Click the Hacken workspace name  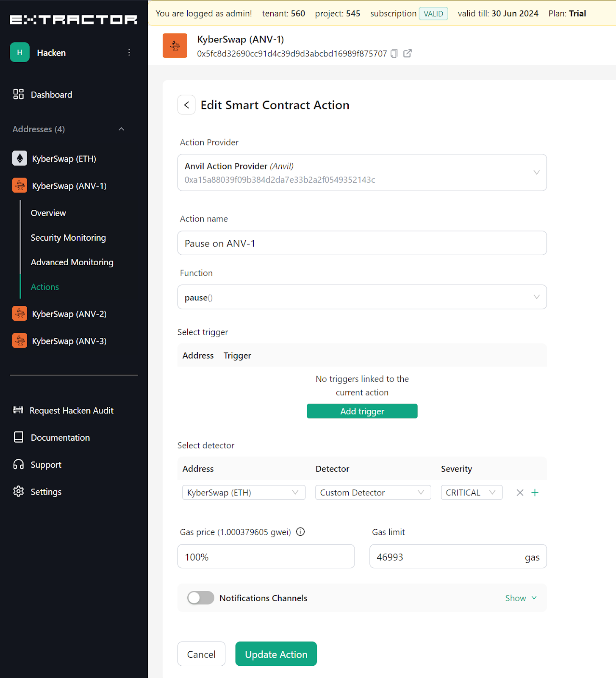51,53
